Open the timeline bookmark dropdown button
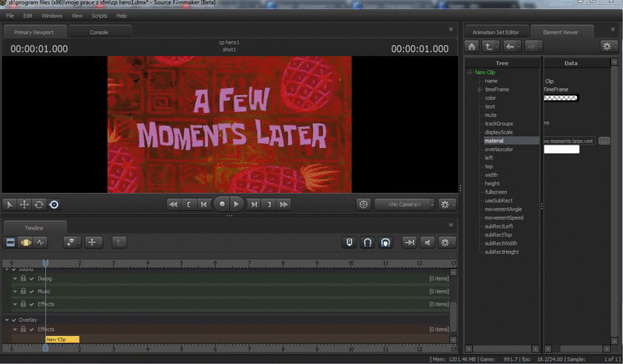This screenshot has width=623, height=364. coord(72,242)
